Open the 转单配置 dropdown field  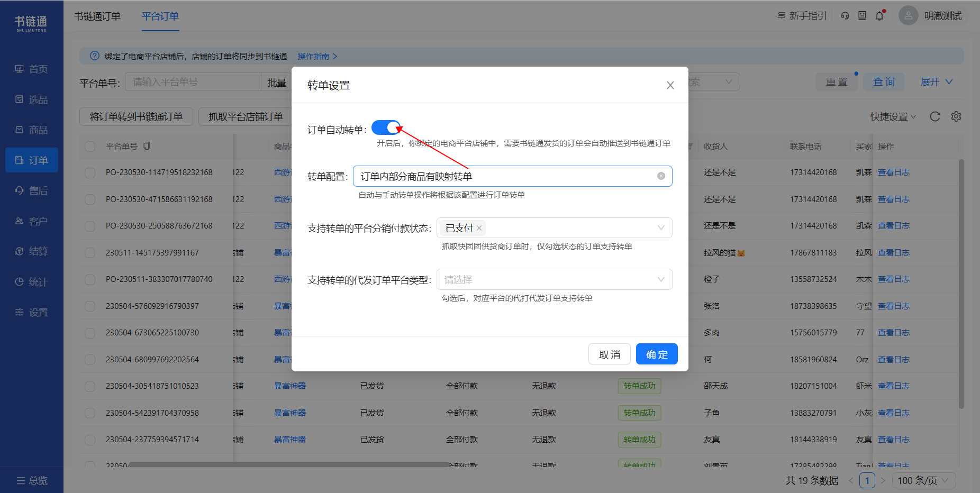[512, 176]
